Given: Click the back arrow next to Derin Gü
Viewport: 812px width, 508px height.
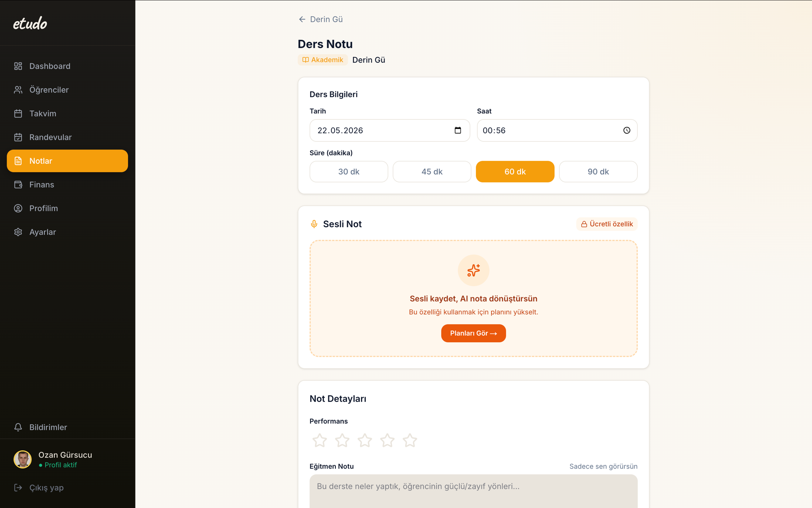Looking at the screenshot, I should click(302, 20).
